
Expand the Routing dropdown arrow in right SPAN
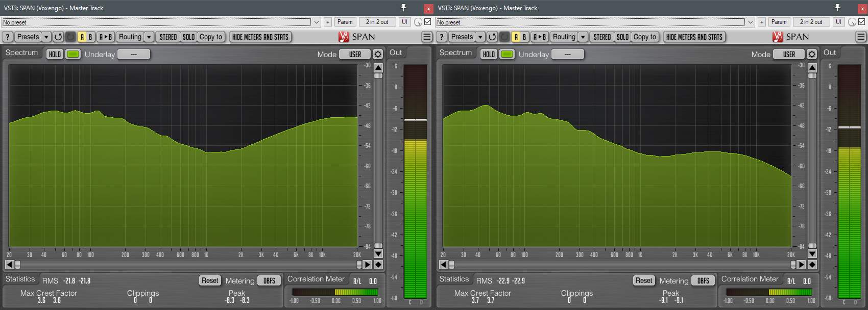[583, 37]
